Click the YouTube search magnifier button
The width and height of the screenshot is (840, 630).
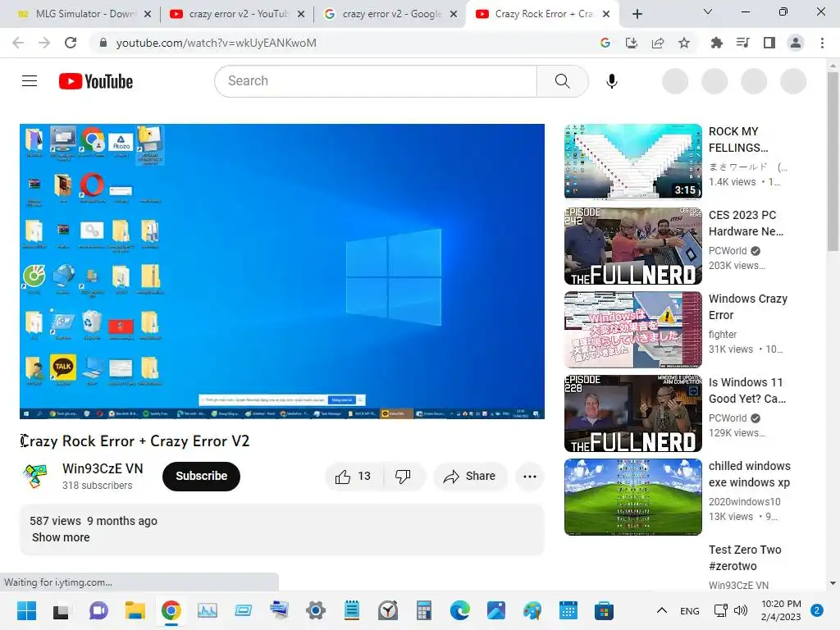point(562,81)
